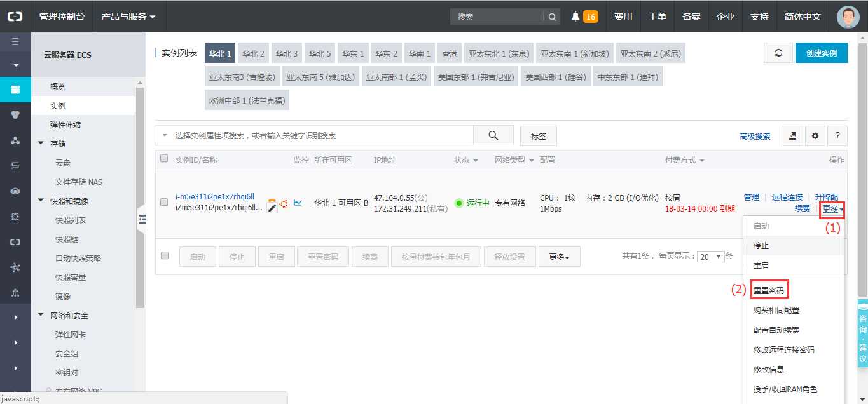Click the 管理 link for the instance
This screenshot has width=868, height=404.
tap(751, 198)
